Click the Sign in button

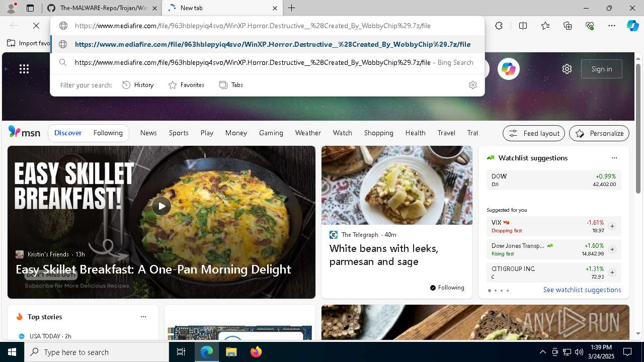[602, 69]
